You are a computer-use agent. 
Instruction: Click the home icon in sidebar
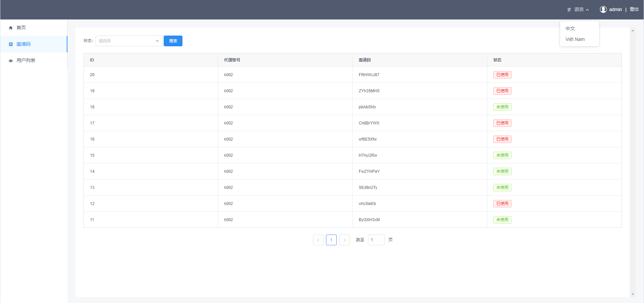coord(11,28)
